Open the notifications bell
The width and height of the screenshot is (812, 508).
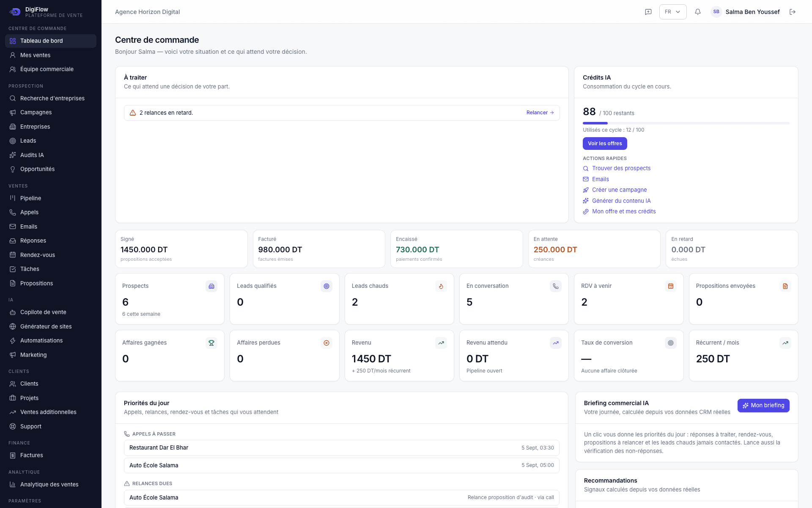698,12
